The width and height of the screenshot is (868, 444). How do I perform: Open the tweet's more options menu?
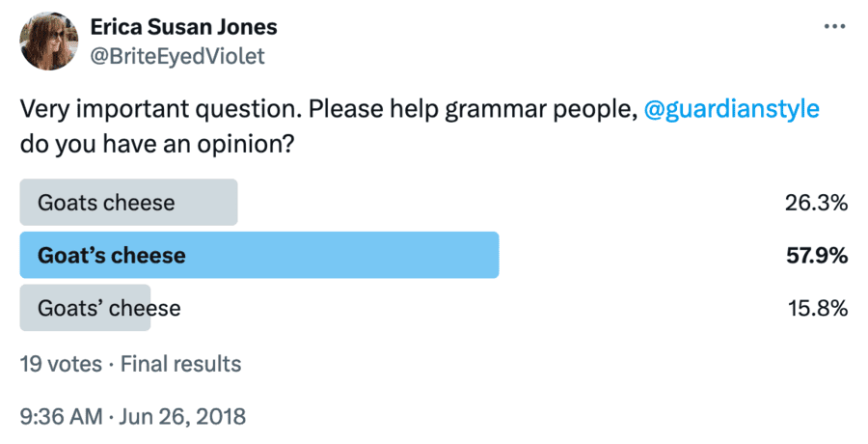pyautogui.click(x=834, y=27)
